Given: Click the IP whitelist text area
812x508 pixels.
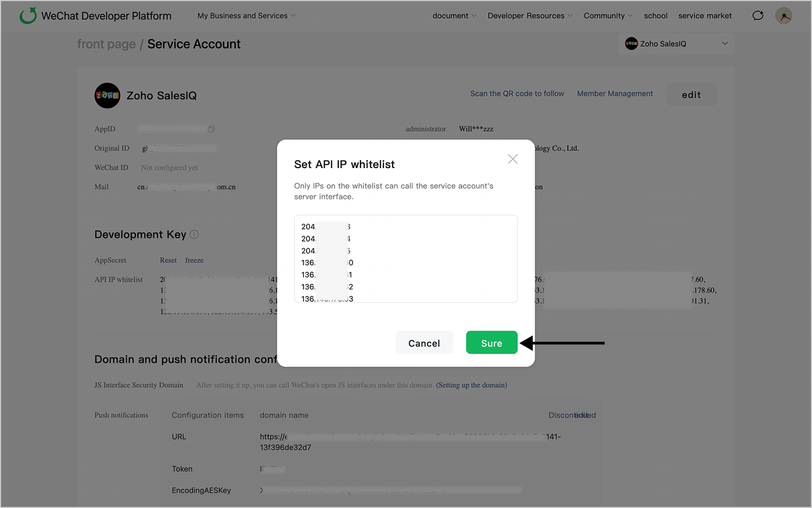Looking at the screenshot, I should [405, 259].
